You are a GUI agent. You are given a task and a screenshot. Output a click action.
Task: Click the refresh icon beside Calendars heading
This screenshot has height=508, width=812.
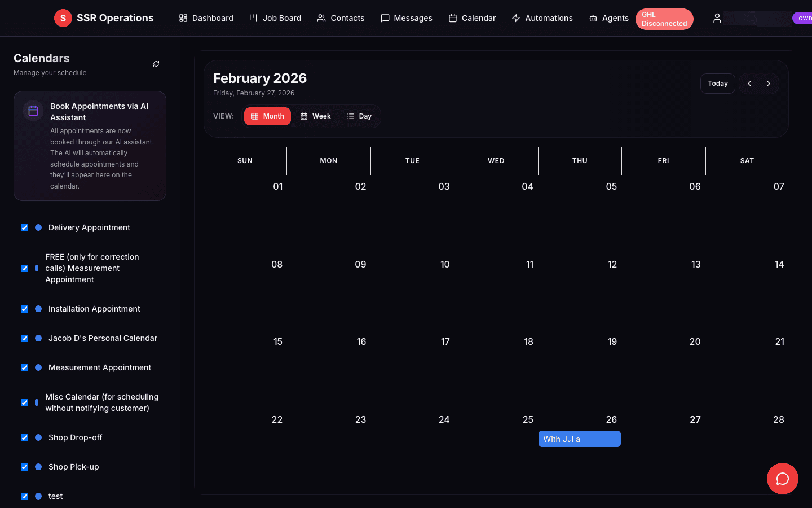(156, 64)
